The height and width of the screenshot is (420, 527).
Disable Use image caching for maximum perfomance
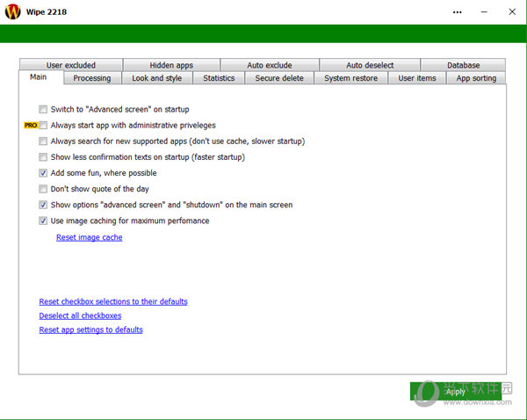[x=43, y=221]
